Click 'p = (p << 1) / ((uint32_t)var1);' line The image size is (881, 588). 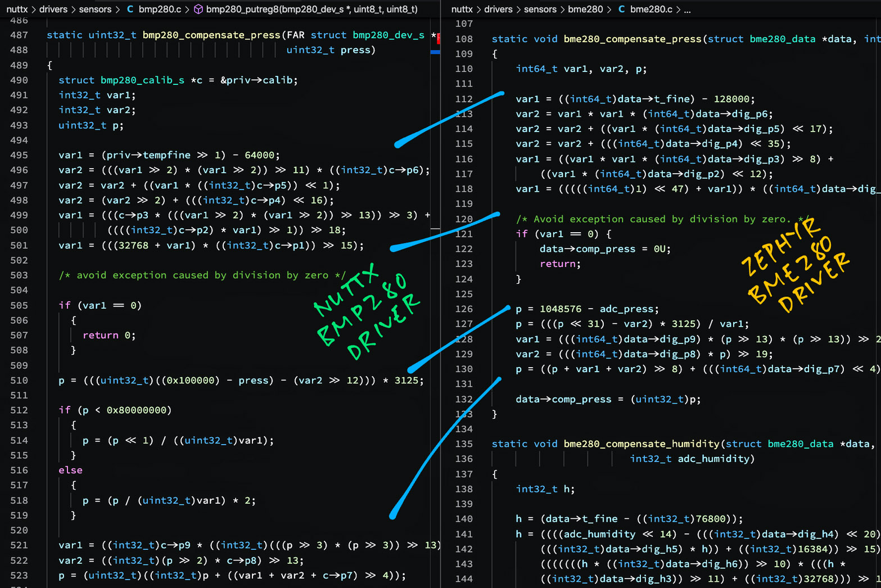pyautogui.click(x=178, y=441)
